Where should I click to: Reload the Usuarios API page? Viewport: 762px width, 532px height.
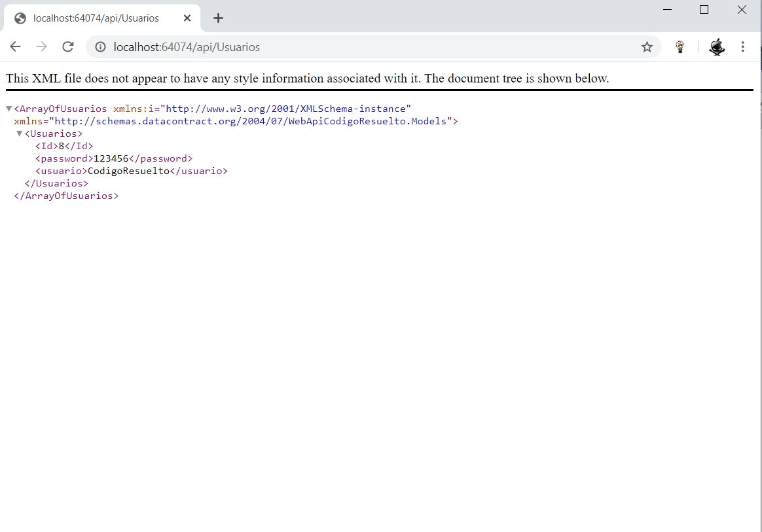point(67,46)
